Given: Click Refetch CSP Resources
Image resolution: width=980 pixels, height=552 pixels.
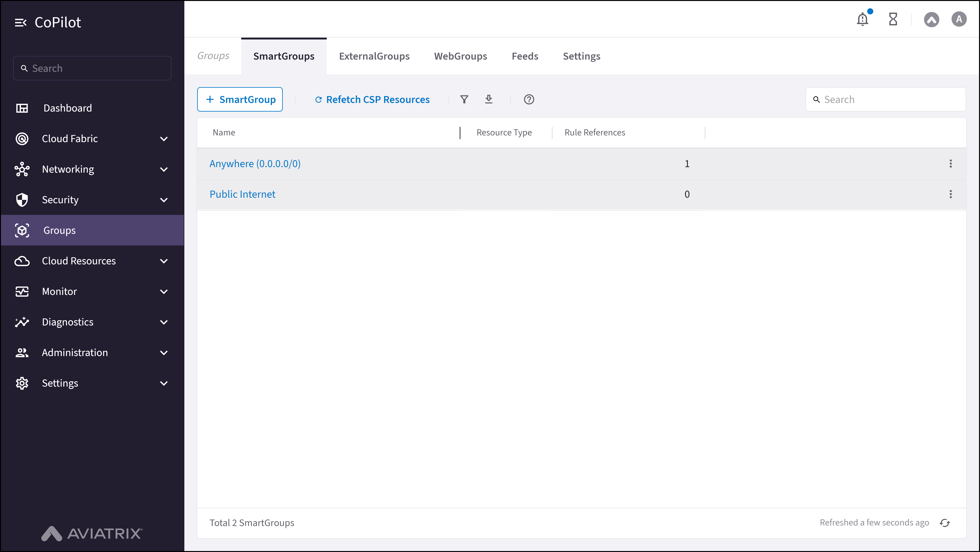Looking at the screenshot, I should pos(372,99).
